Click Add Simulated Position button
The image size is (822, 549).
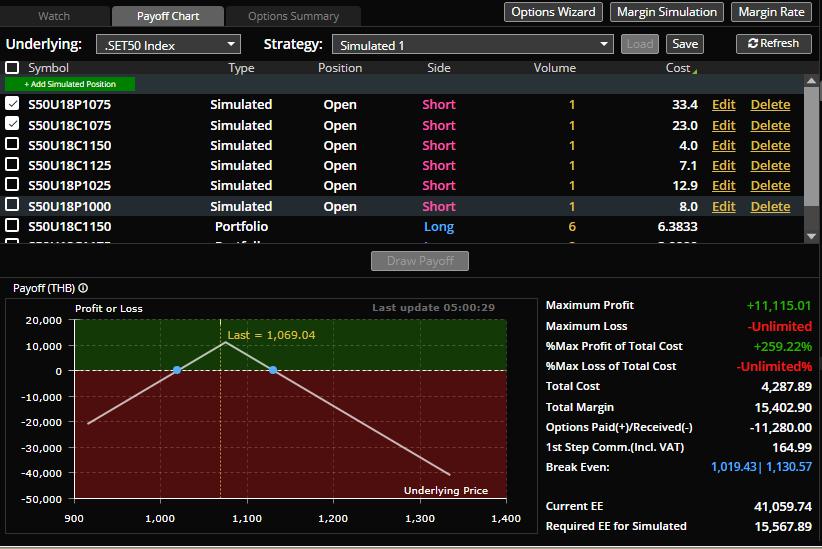click(x=70, y=85)
